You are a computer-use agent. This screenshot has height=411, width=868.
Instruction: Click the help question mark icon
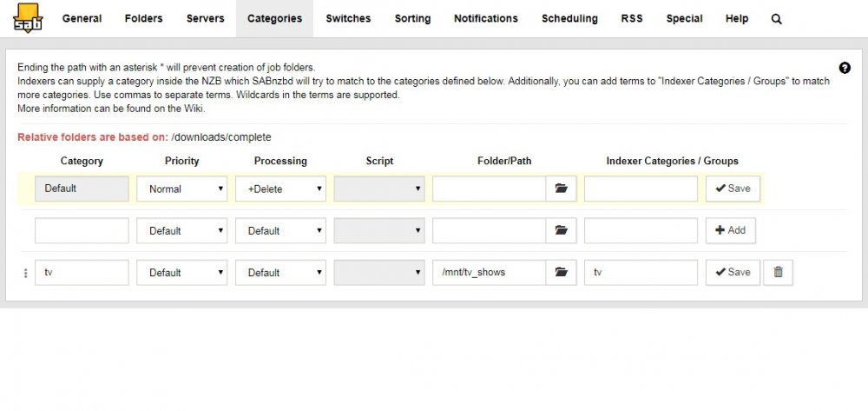point(845,68)
